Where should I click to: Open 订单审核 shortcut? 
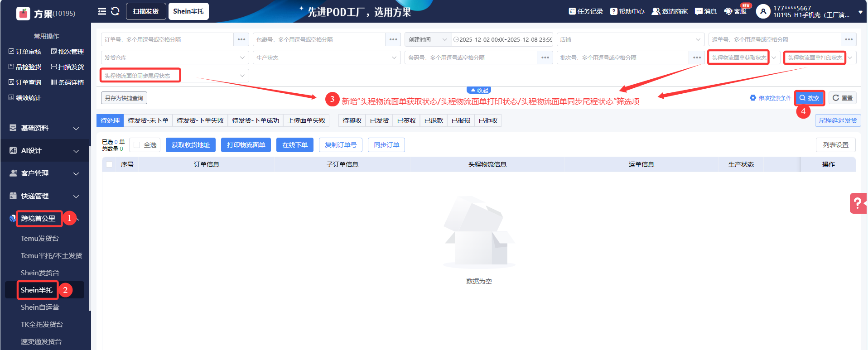(25, 52)
